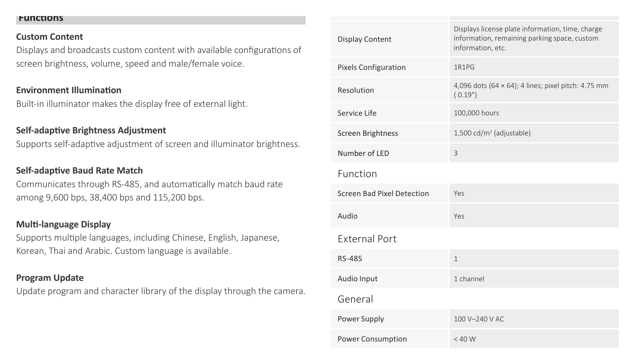Screen dimensions: 635x364
Task: Click the Functions section header bar
Action: point(161,20)
